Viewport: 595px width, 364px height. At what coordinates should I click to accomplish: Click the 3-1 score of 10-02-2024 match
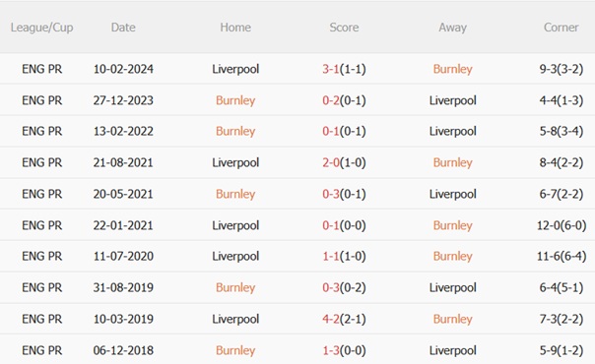331,69
